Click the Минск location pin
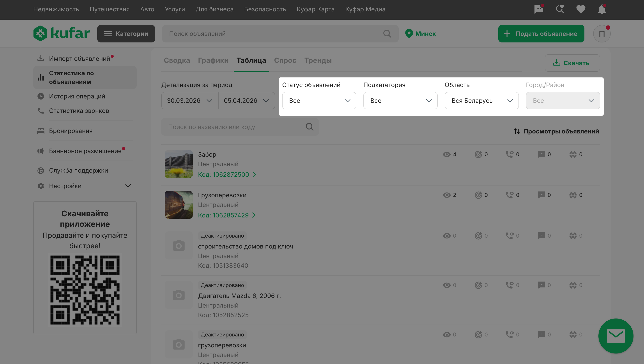The width and height of the screenshot is (644, 364). 409,33
